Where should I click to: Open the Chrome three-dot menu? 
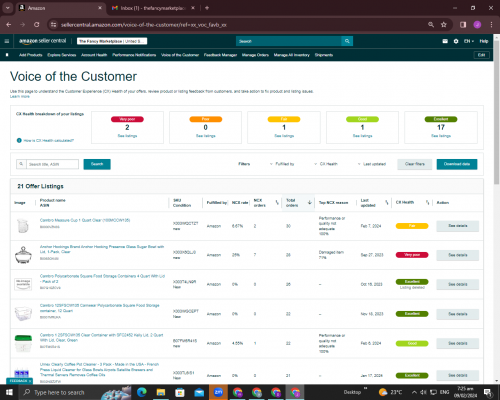(491, 25)
